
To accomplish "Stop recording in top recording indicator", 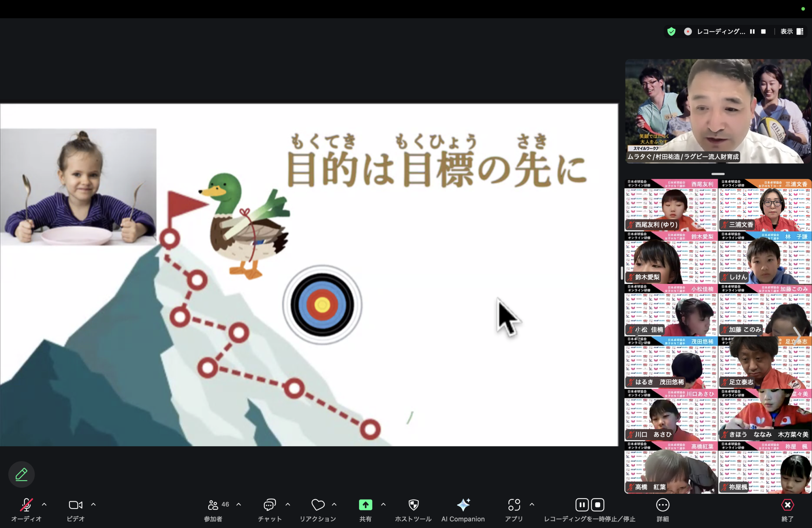I will pyautogui.click(x=763, y=31).
